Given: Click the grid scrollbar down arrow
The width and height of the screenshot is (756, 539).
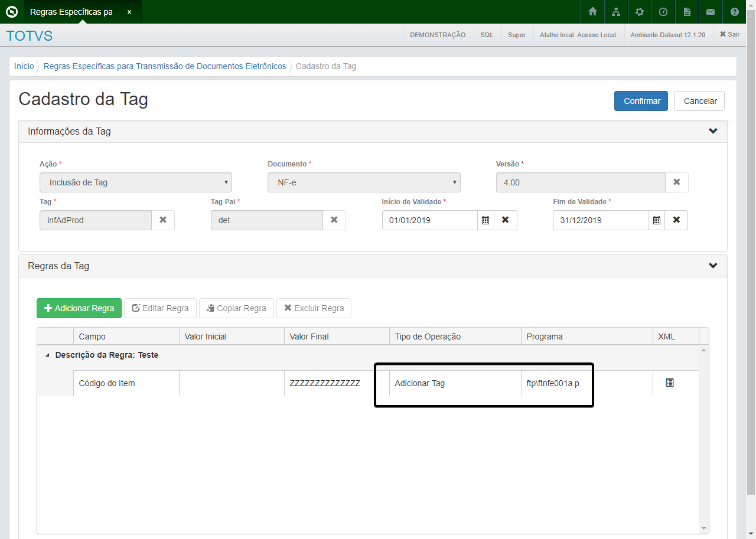Looking at the screenshot, I should point(703,528).
